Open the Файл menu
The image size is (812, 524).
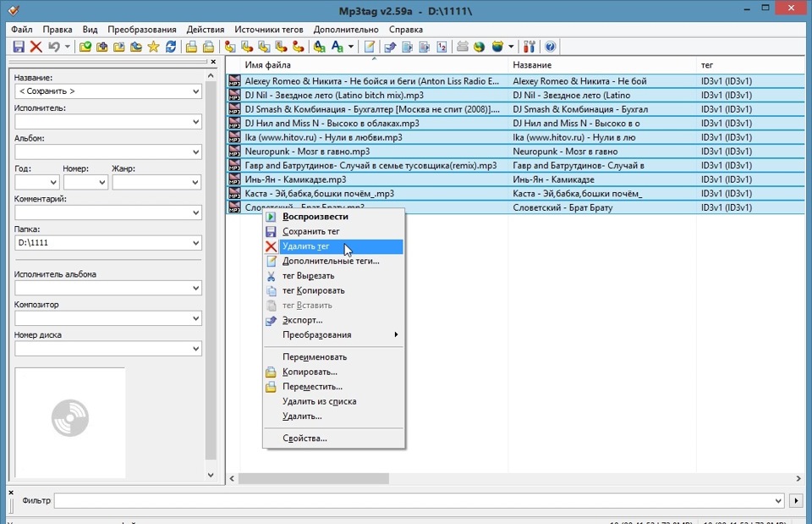pyautogui.click(x=22, y=30)
